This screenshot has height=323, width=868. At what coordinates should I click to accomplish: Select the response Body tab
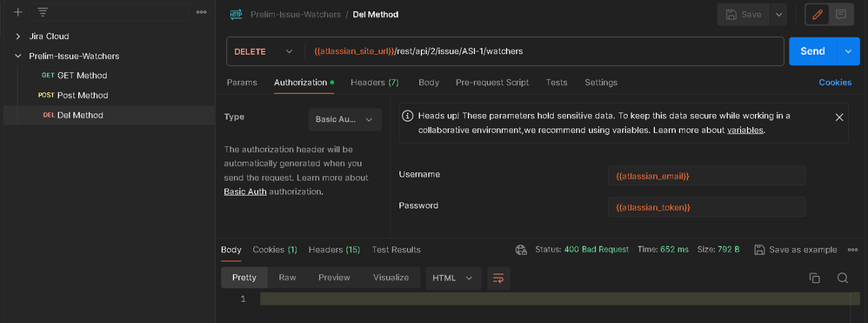pos(230,250)
